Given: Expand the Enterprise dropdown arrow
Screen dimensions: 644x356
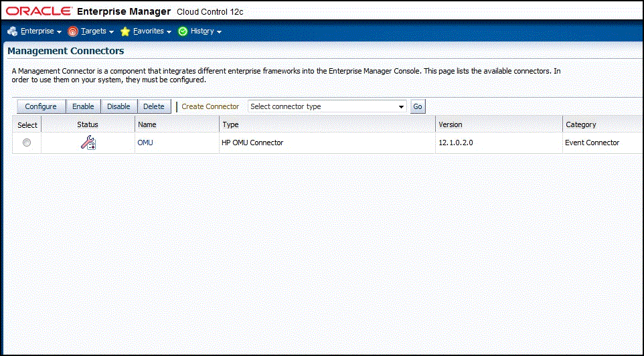Looking at the screenshot, I should [x=59, y=32].
